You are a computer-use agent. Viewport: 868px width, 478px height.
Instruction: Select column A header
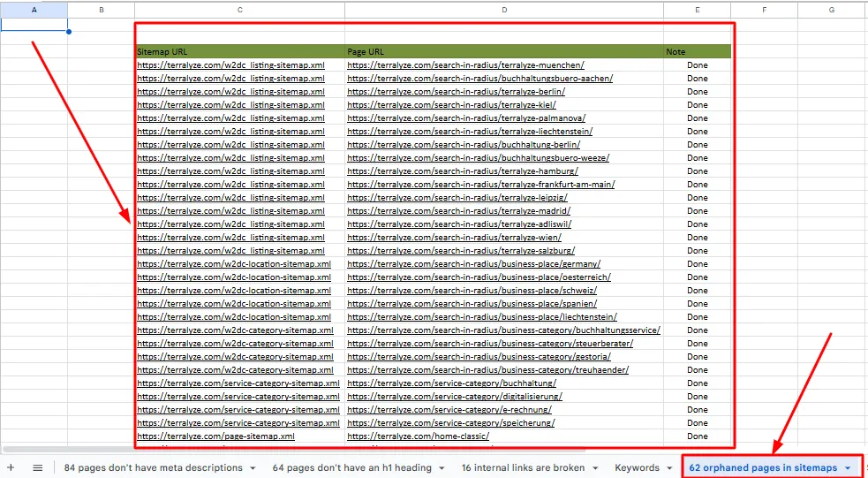[x=34, y=10]
